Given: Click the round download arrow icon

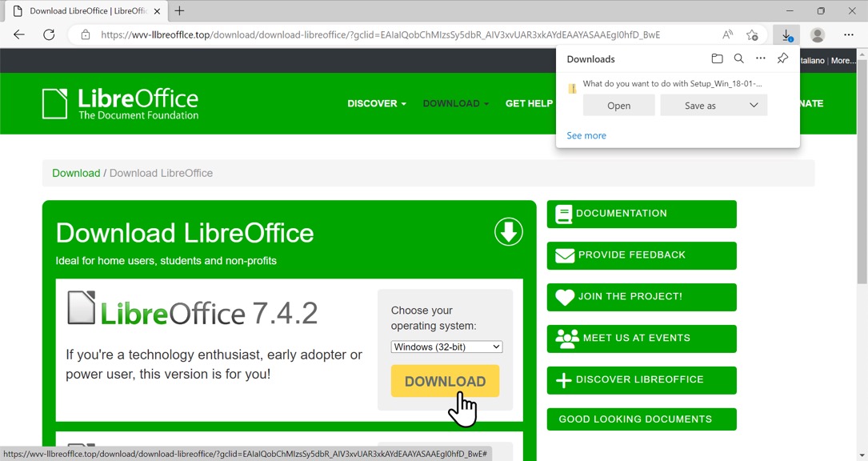Looking at the screenshot, I should point(508,231).
